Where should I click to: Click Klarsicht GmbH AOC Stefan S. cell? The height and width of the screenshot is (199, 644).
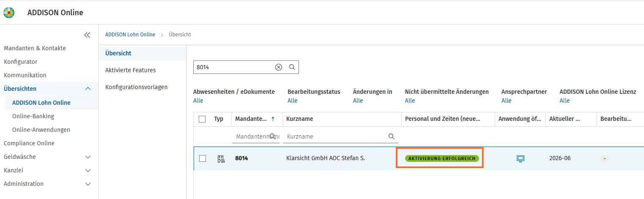[x=325, y=158]
